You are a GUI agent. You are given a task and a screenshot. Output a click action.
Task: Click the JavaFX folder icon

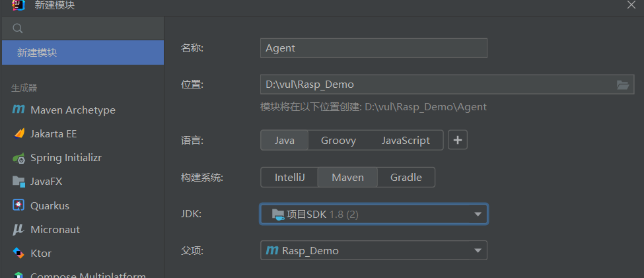tap(18, 182)
